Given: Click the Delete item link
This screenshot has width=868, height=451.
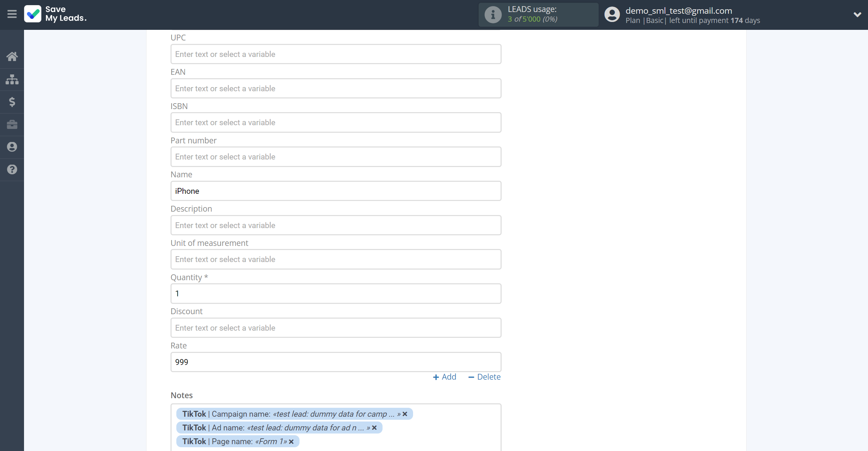Looking at the screenshot, I should click(x=484, y=377).
